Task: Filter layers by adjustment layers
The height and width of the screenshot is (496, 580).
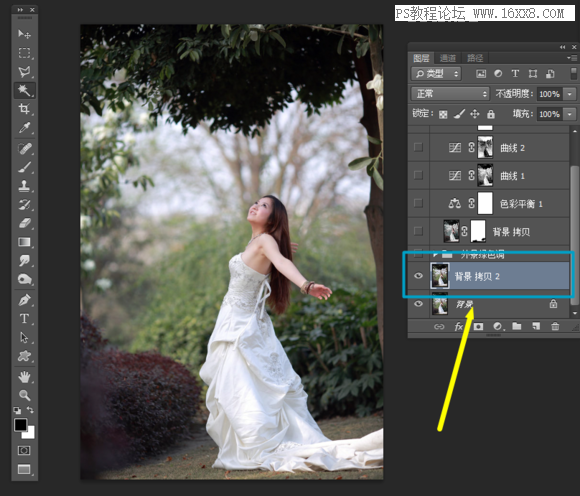Action: [498, 74]
